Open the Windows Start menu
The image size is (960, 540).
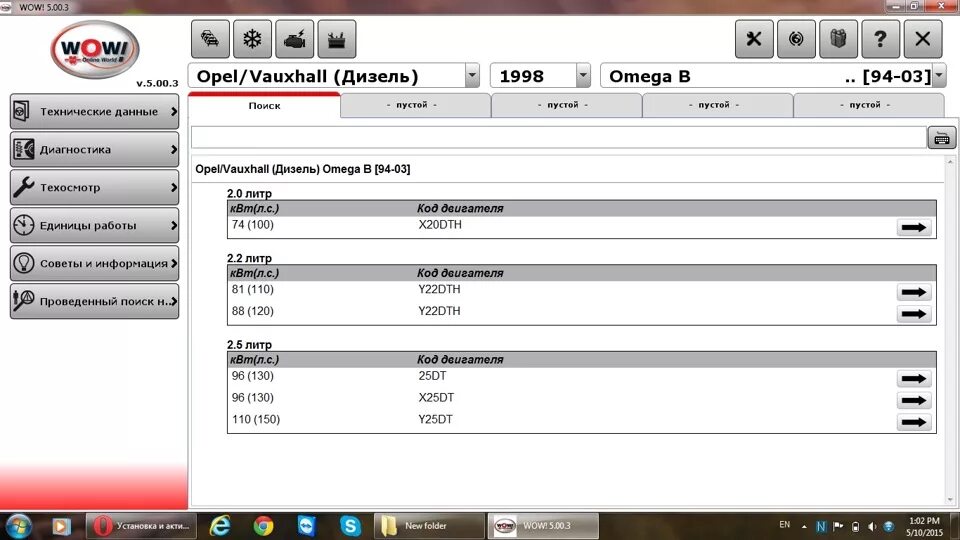click(18, 526)
